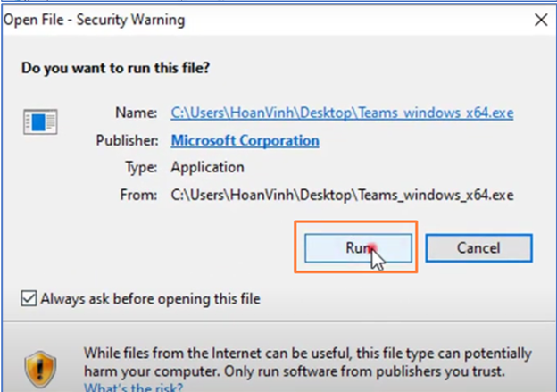This screenshot has width=557, height=392.
Task: Click the "Publisher:" field label
Action: click(x=125, y=140)
